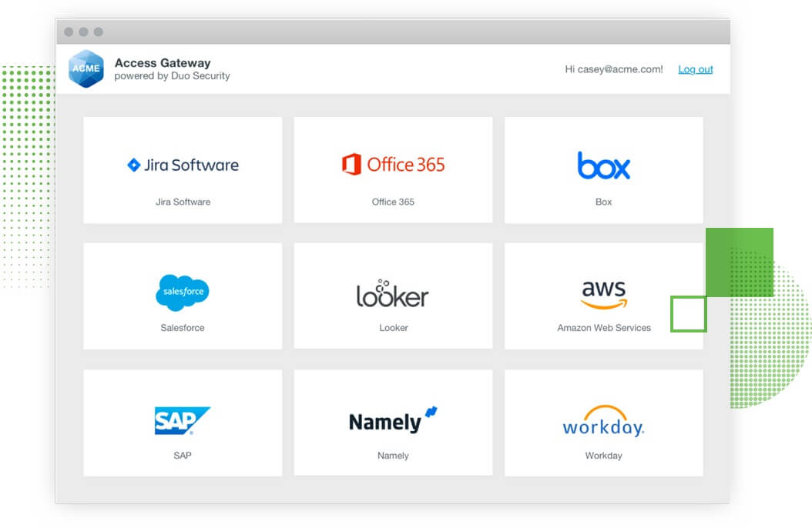Image resolution: width=812 pixels, height=528 pixels.
Task: Click the SAP logo
Action: tap(182, 420)
